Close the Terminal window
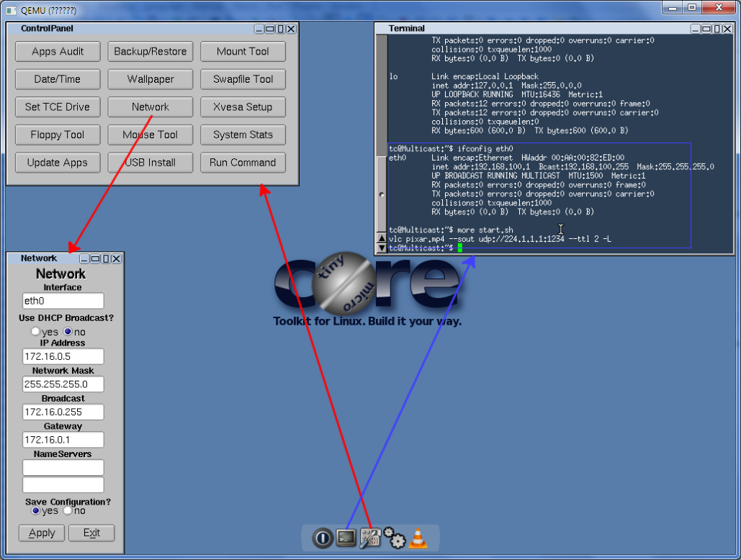 point(728,29)
